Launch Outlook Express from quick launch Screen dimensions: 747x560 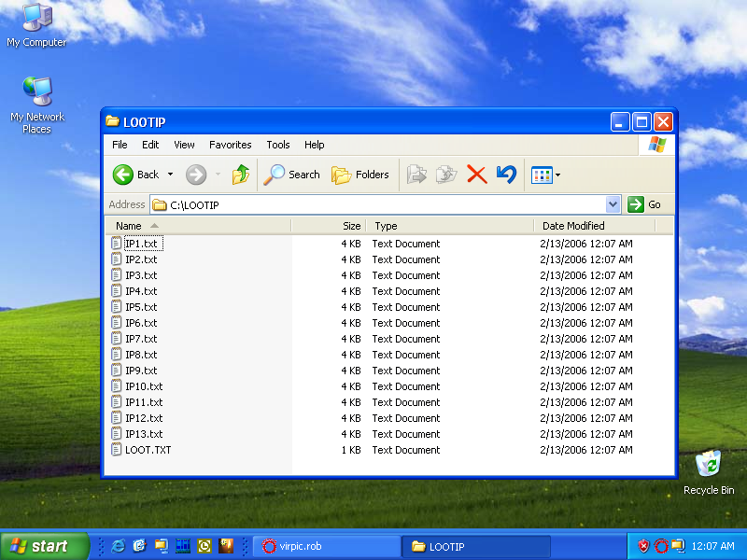tap(139, 546)
